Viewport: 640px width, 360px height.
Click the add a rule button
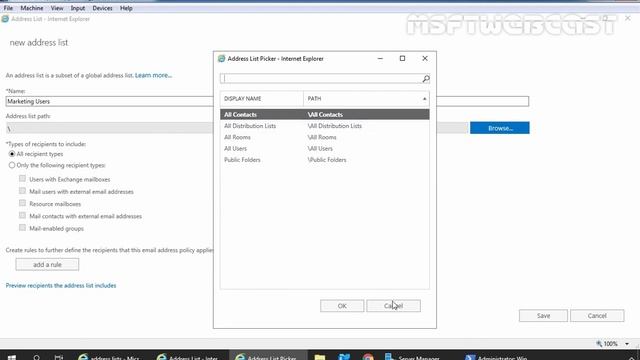tap(47, 264)
